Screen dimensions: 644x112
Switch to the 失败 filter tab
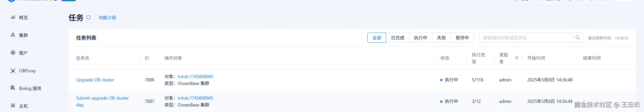(x=441, y=38)
